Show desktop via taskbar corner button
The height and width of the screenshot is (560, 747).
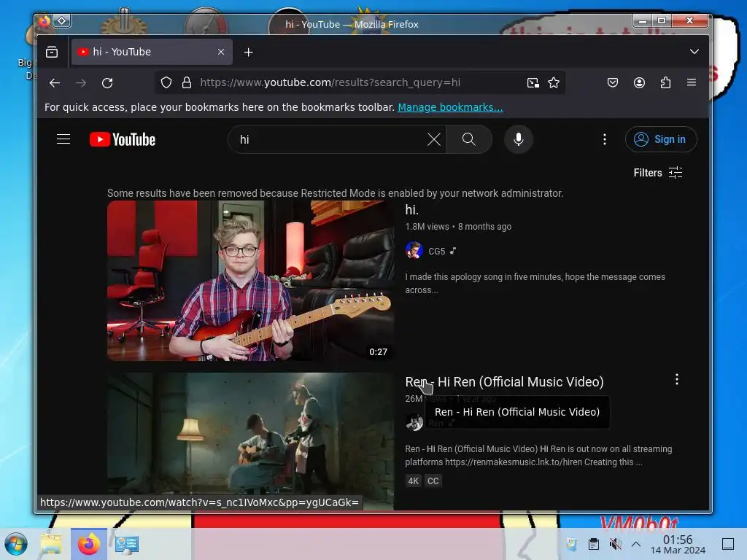coord(727,544)
